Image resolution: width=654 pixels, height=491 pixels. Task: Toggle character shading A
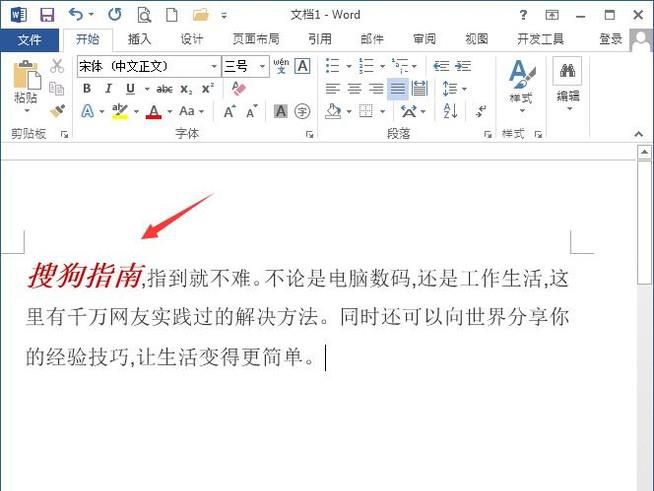280,111
